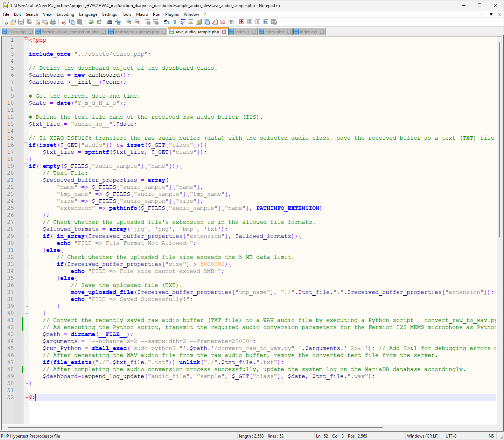The width and height of the screenshot is (504, 440).
Task: Click UTF-8 in the status bar
Action: [451, 436]
